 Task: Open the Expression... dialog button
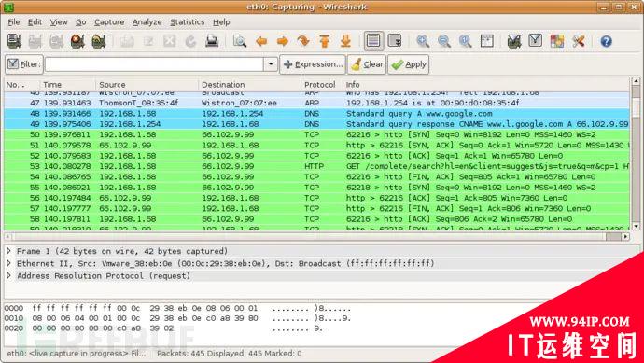coord(313,64)
